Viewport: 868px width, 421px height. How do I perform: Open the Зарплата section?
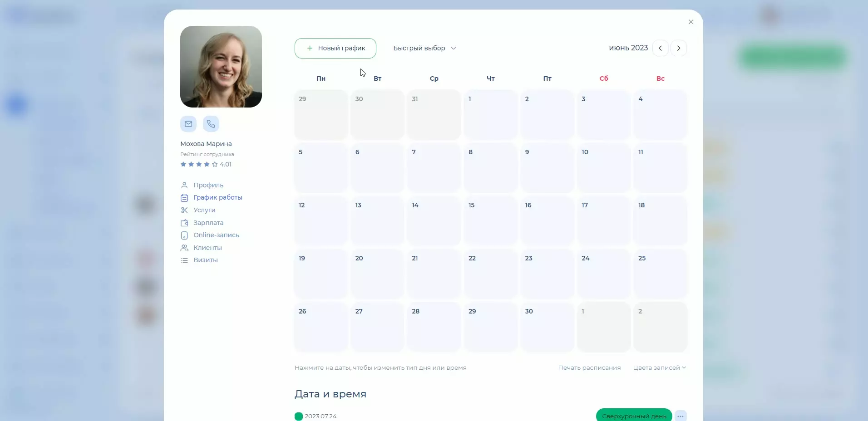[208, 223]
